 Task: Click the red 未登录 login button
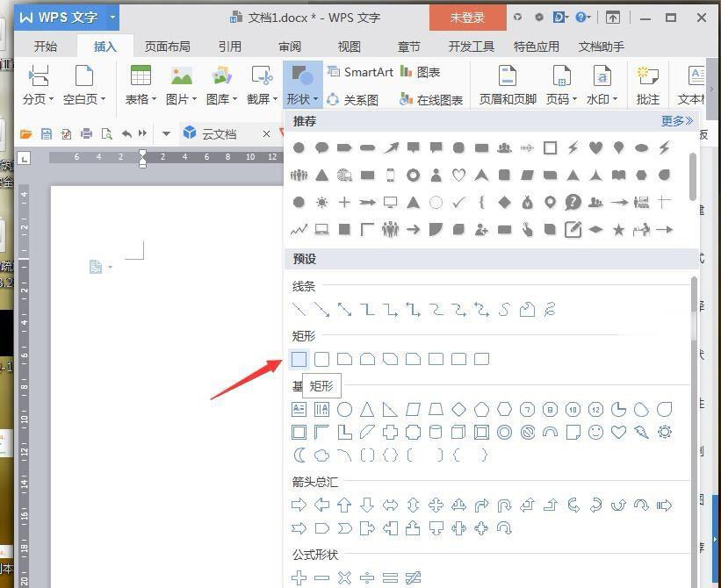point(466,17)
